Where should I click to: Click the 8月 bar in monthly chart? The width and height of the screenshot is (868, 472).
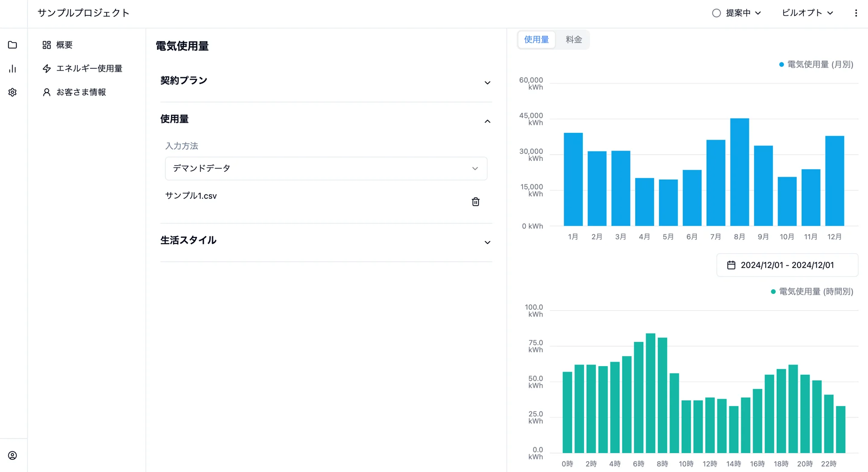pos(740,172)
